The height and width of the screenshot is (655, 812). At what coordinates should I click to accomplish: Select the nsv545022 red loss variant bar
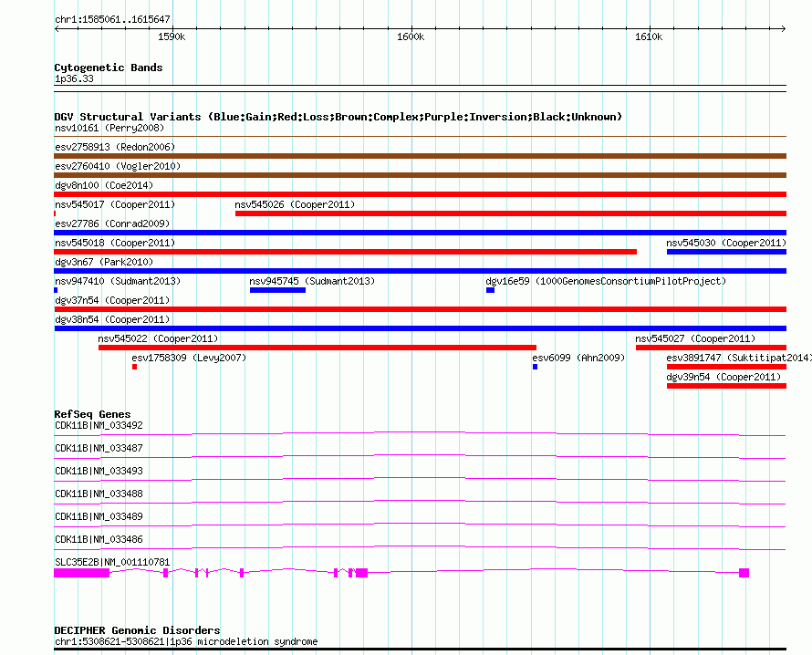tap(317, 348)
